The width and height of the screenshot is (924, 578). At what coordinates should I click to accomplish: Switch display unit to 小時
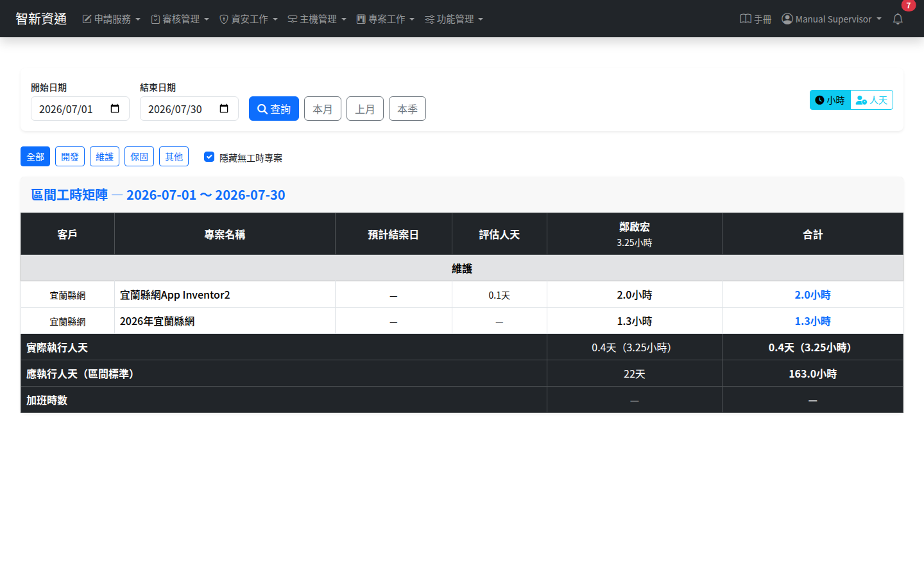830,100
